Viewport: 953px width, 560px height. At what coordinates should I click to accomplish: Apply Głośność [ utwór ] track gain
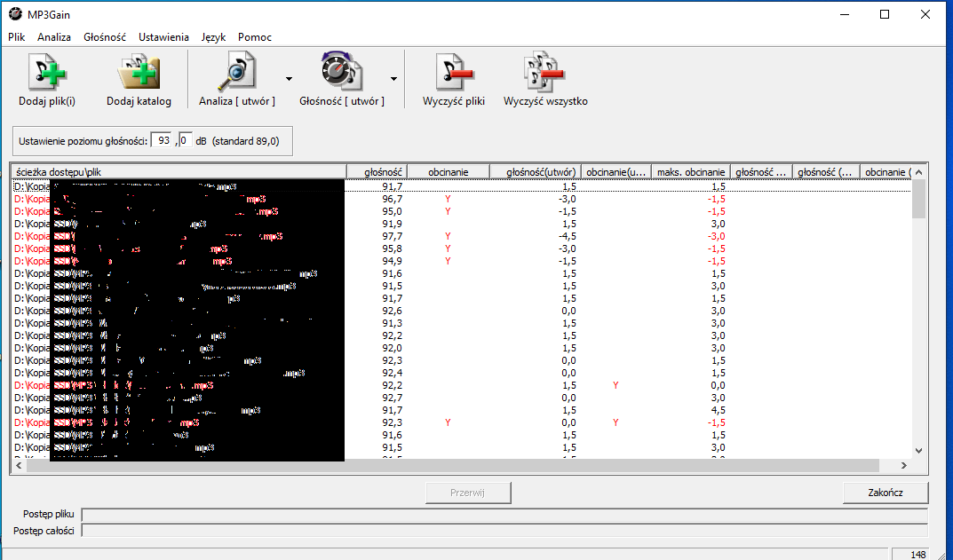[x=342, y=79]
